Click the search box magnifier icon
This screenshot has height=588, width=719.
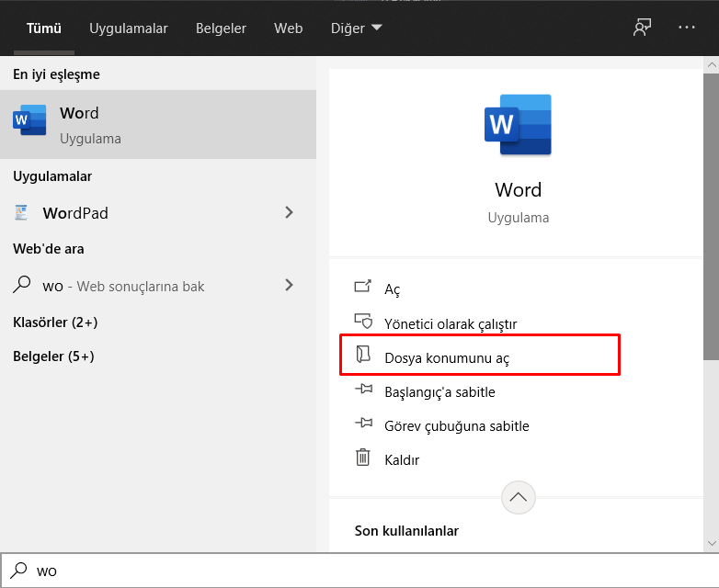pyautogui.click(x=18, y=571)
